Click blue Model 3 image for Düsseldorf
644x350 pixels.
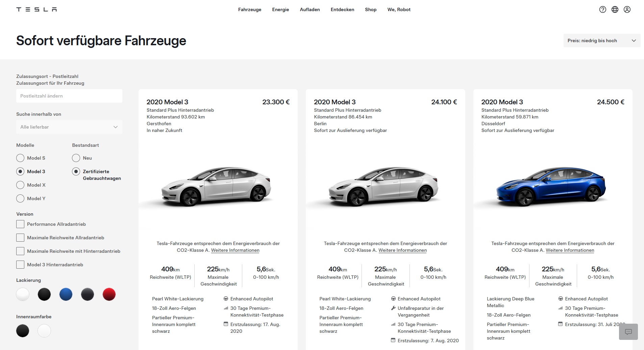[x=551, y=186]
